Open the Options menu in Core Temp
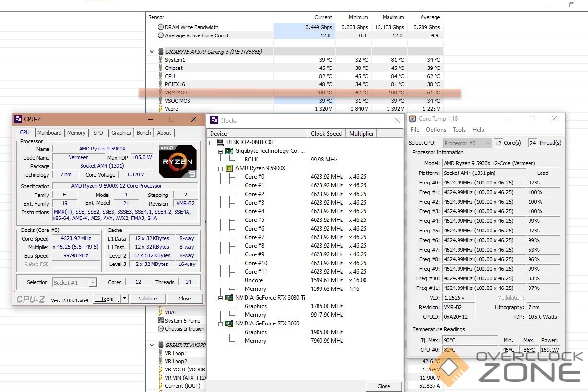The width and height of the screenshot is (588, 392). click(x=436, y=130)
